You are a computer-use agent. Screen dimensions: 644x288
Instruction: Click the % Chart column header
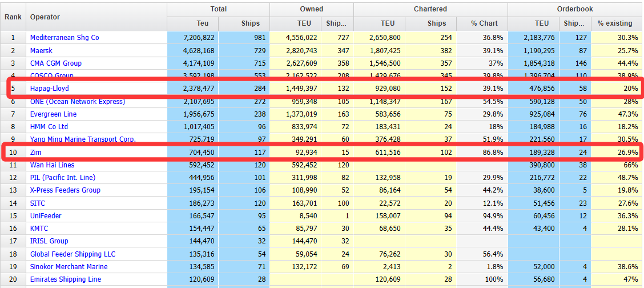(x=482, y=23)
